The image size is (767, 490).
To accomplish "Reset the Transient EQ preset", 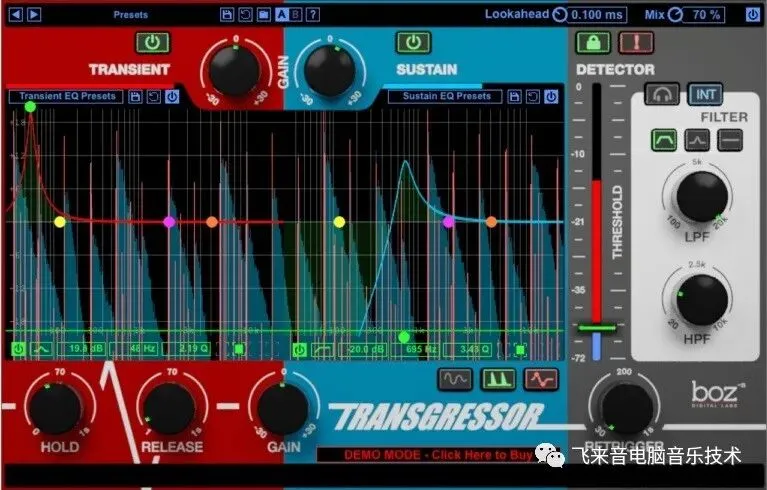I will point(154,97).
